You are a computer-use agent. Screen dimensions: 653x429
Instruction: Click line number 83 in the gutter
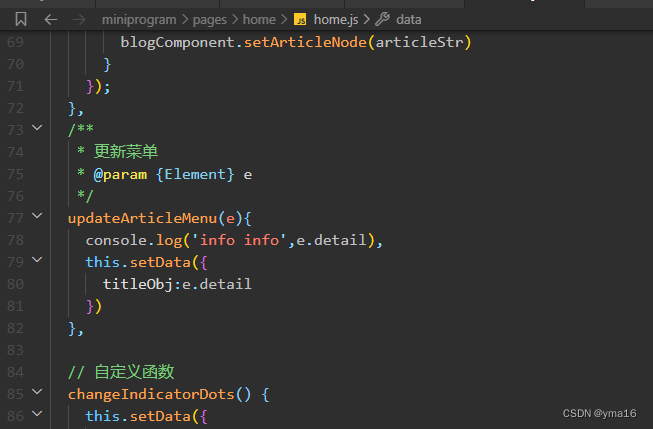[15, 350]
